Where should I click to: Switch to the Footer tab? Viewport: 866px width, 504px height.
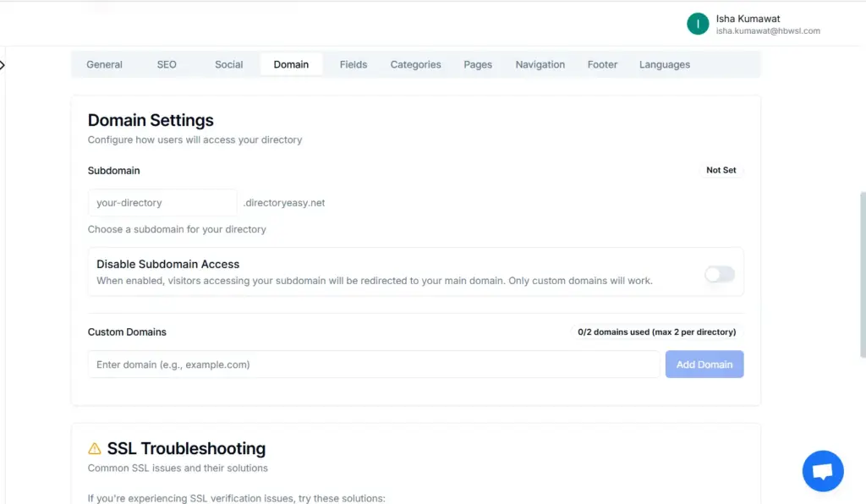pos(602,64)
